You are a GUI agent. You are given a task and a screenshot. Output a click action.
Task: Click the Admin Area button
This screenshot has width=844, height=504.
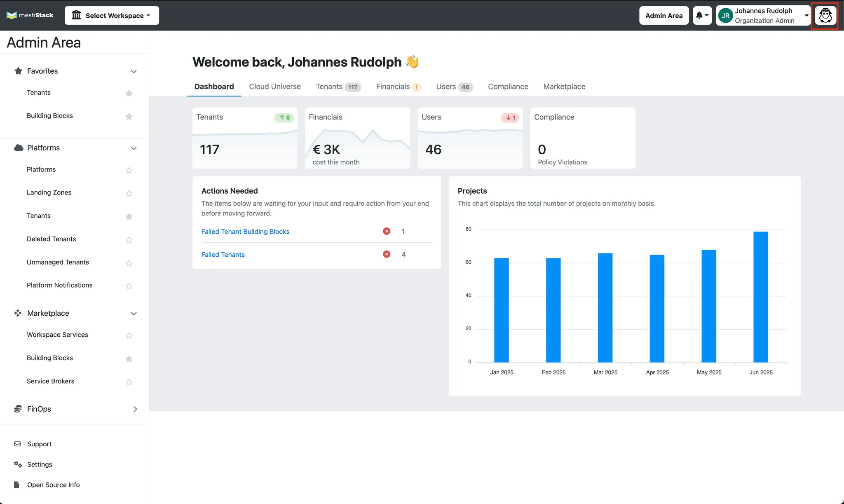click(x=664, y=16)
